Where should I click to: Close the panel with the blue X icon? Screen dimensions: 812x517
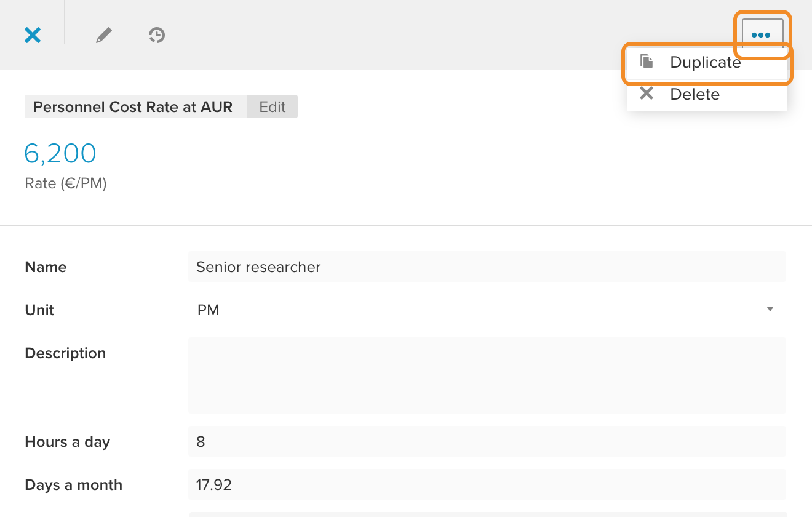click(33, 35)
